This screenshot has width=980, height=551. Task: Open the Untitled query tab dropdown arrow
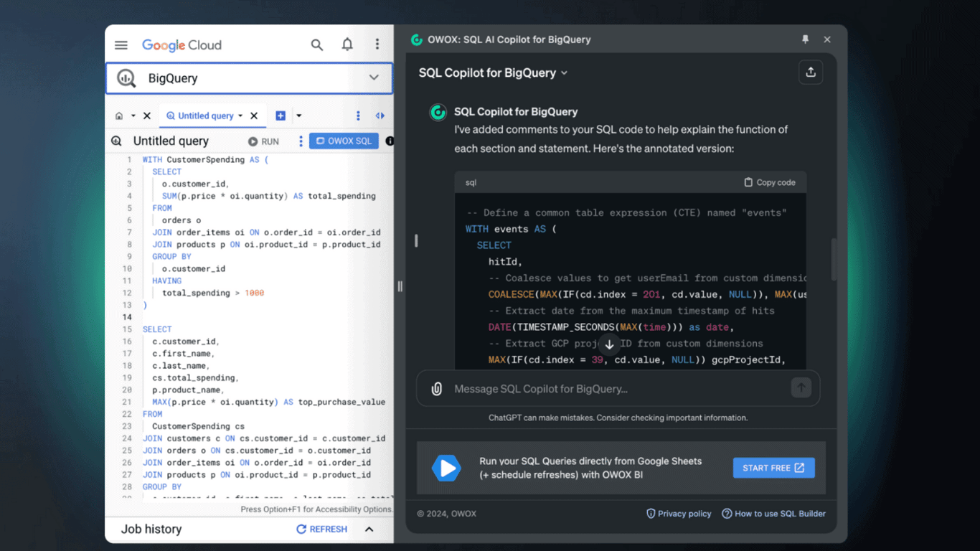(x=240, y=116)
